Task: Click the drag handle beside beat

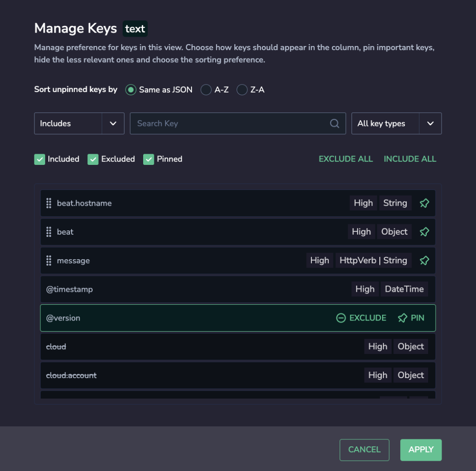Action: 48,232
